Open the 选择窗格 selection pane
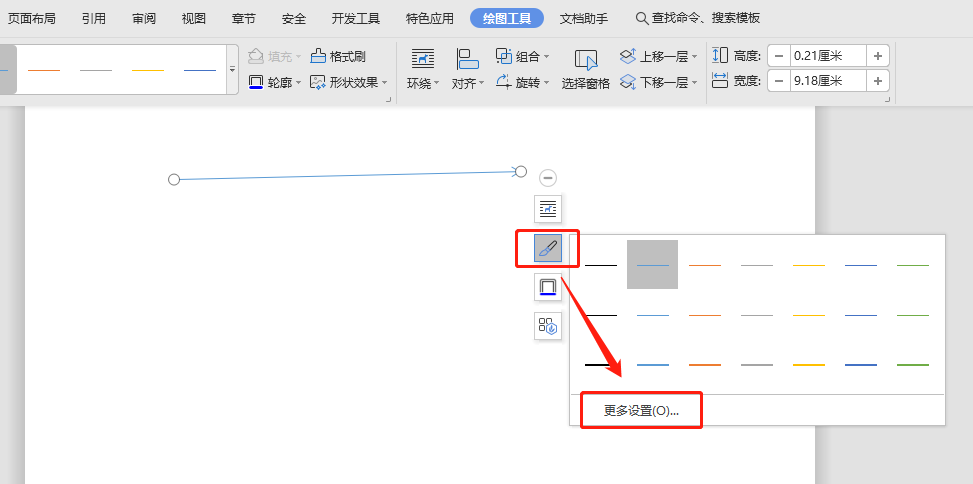973x484 pixels. point(585,68)
